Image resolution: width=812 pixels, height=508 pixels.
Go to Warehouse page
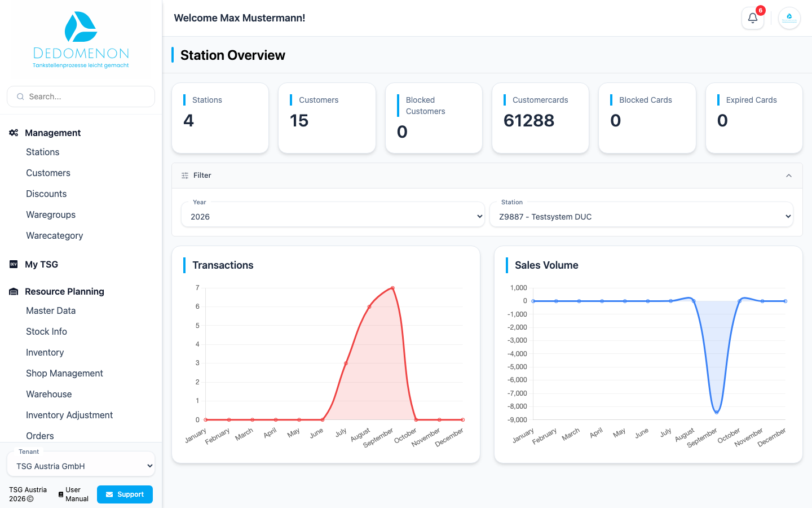[49, 394]
